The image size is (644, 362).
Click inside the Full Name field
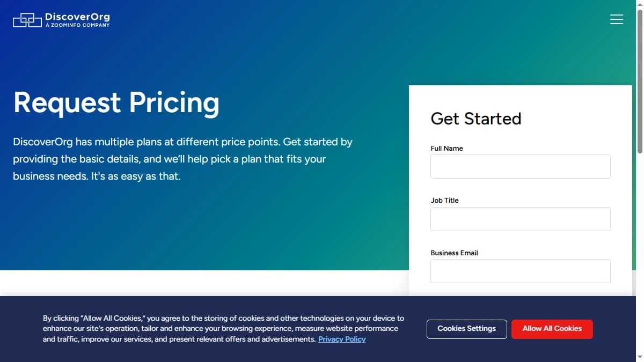519,166
